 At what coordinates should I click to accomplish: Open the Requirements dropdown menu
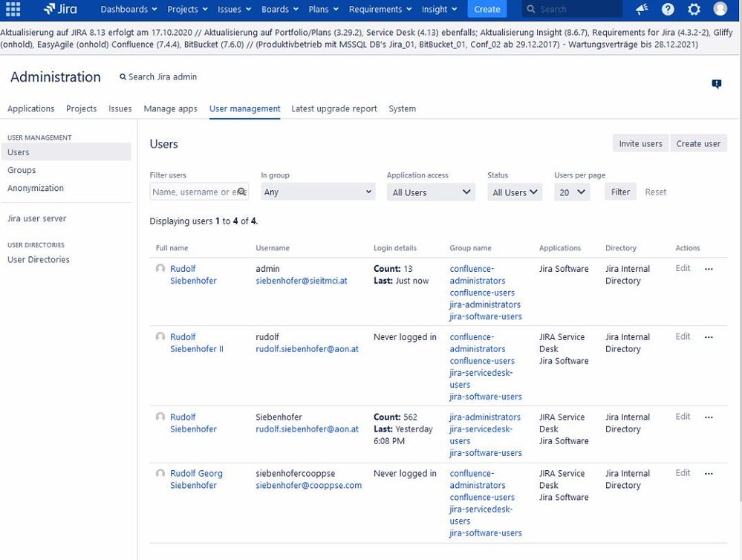pos(380,9)
